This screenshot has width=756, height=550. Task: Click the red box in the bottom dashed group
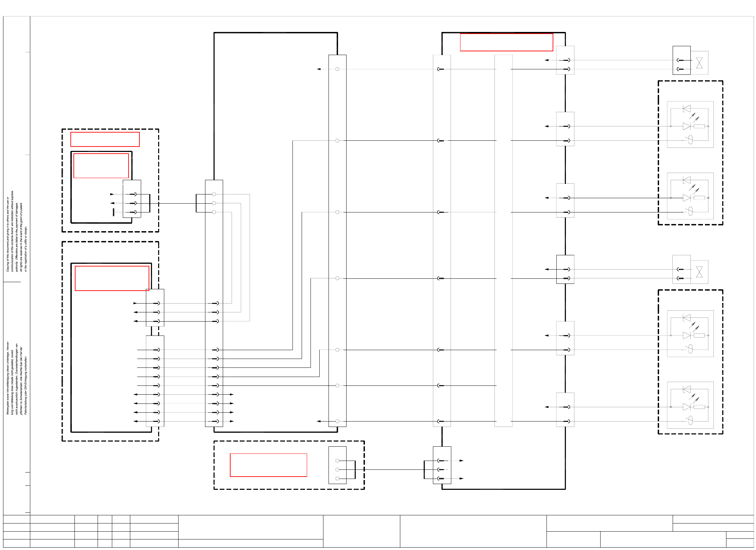[268, 465]
